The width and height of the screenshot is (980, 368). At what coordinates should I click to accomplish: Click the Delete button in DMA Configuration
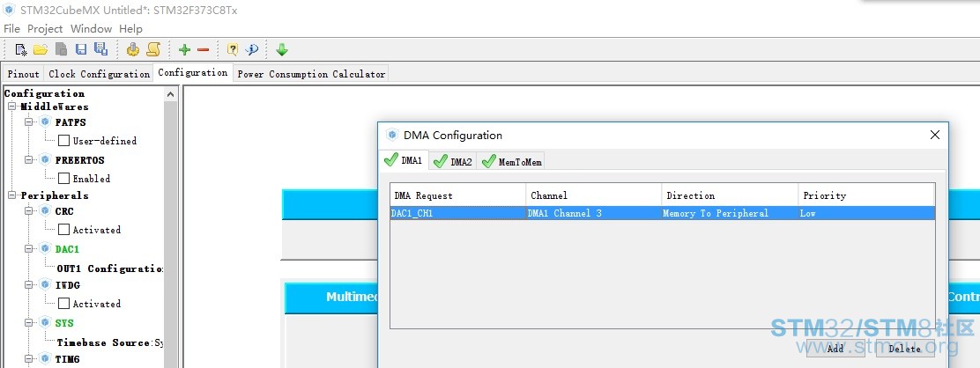click(x=904, y=349)
